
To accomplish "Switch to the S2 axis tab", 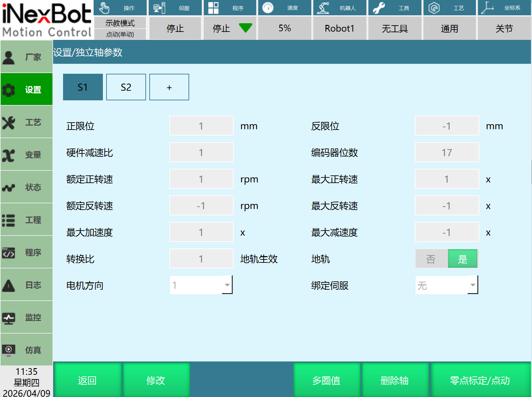I will pyautogui.click(x=126, y=87).
